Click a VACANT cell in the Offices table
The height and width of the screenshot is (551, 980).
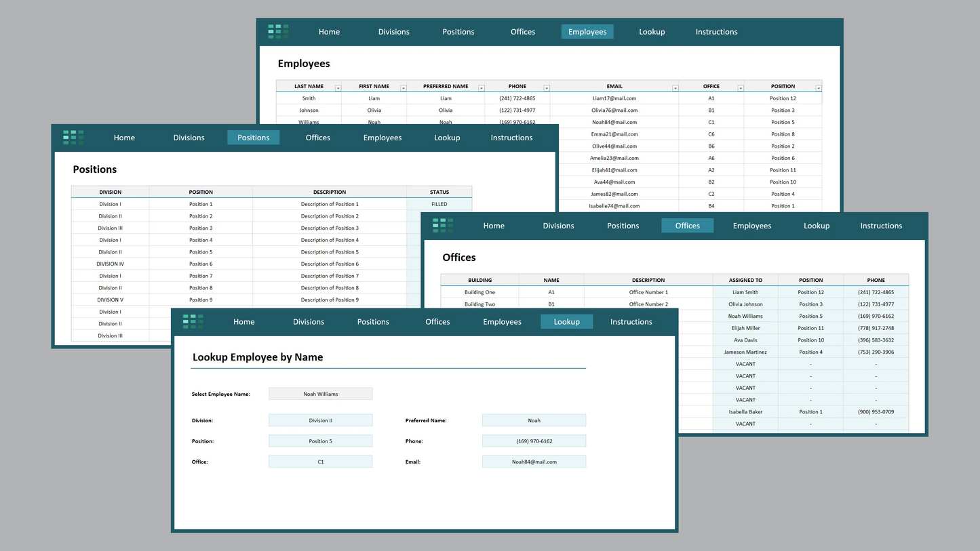point(745,364)
